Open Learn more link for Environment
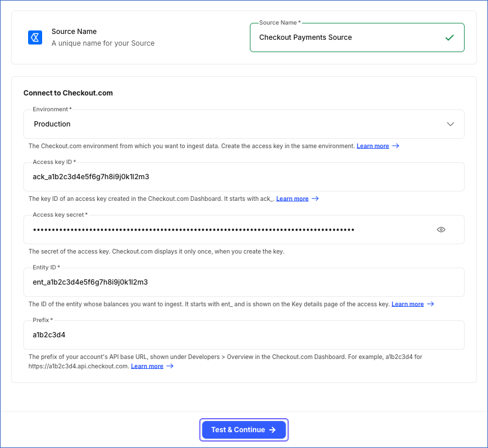The image size is (488, 448). click(373, 146)
